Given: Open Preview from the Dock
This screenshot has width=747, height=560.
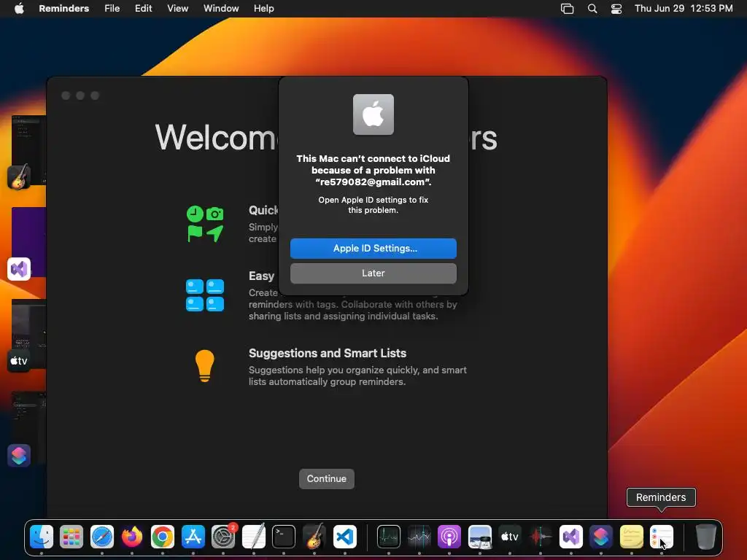Looking at the screenshot, I should coord(480,537).
